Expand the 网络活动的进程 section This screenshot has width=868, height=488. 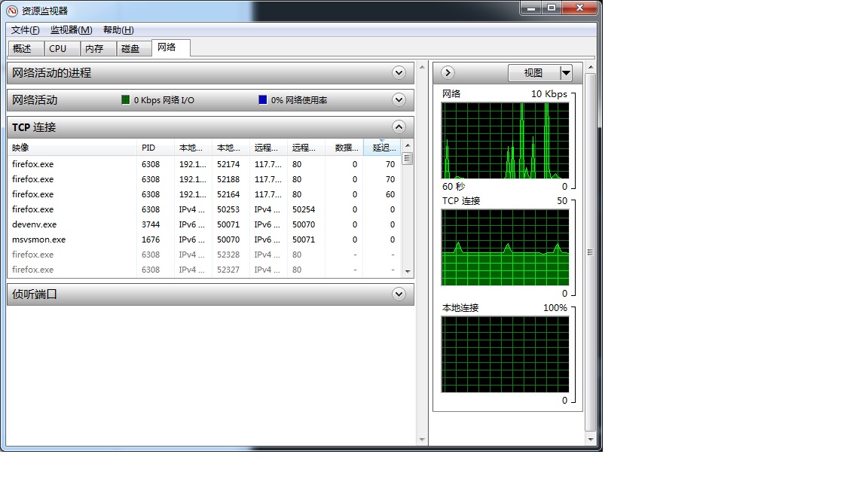coord(399,73)
